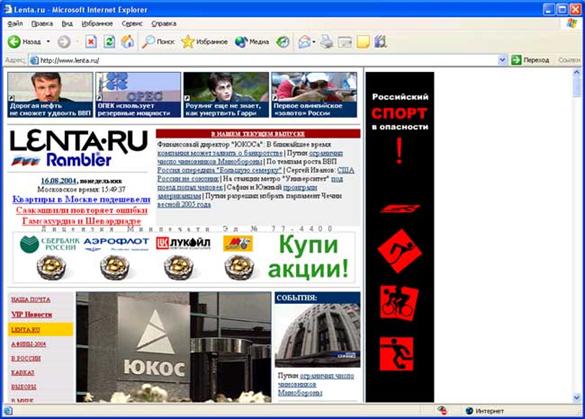Click the 16.08.2004 date link
Viewport: 585px width, 419px height.
(58, 181)
